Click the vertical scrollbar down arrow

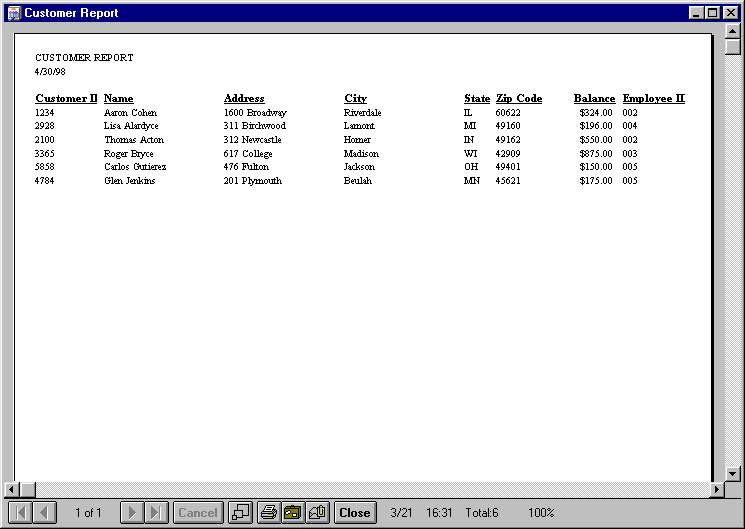pyautogui.click(x=733, y=473)
